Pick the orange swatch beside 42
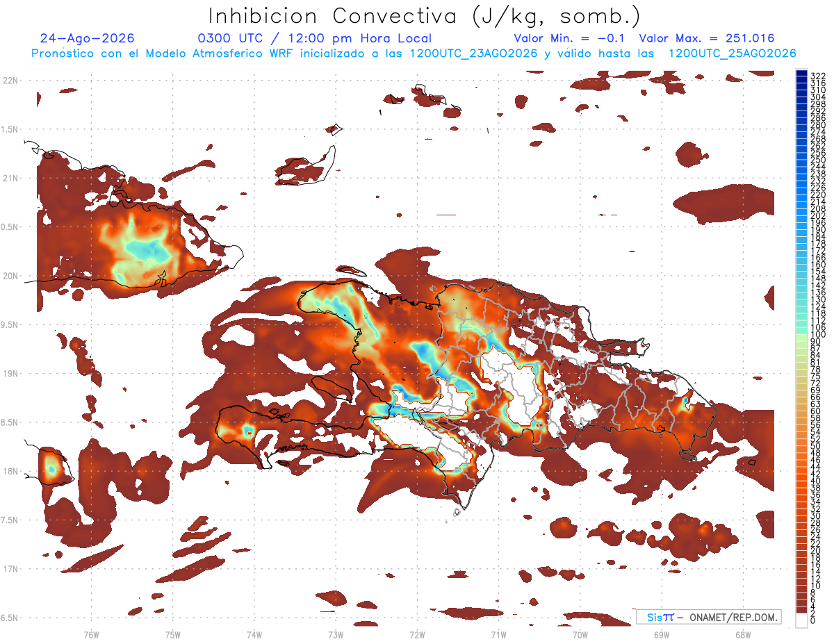This screenshot has width=834, height=644. tap(801, 470)
